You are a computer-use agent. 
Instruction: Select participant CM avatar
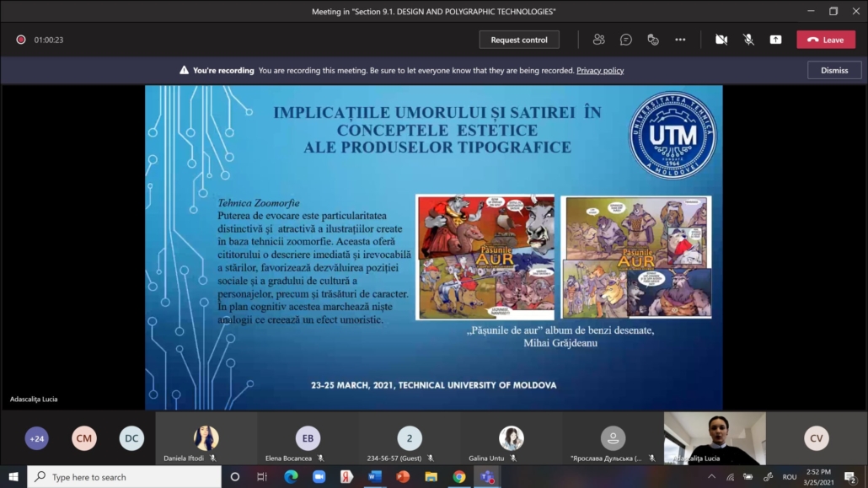click(84, 438)
